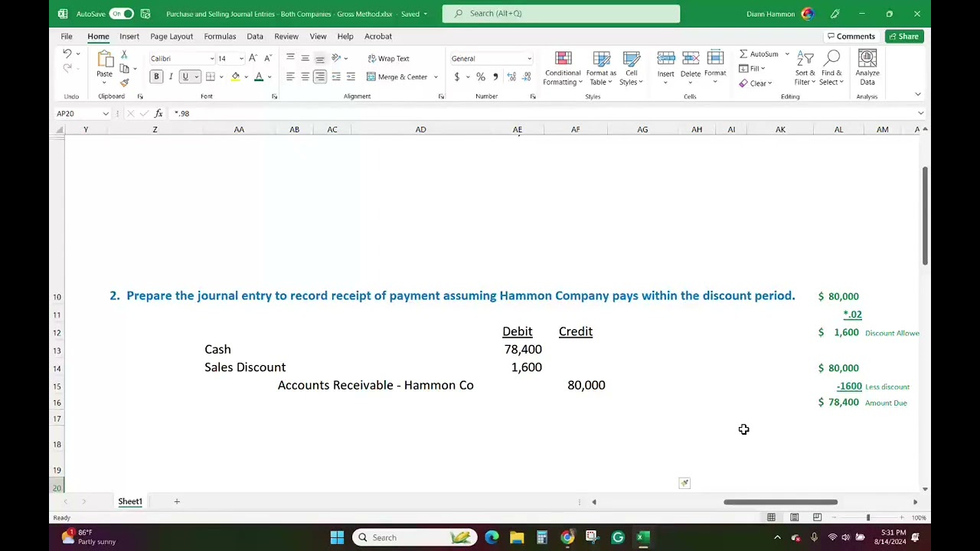Viewport: 980px width, 551px height.
Task: Toggle Center horizontal alignment
Action: tap(305, 77)
